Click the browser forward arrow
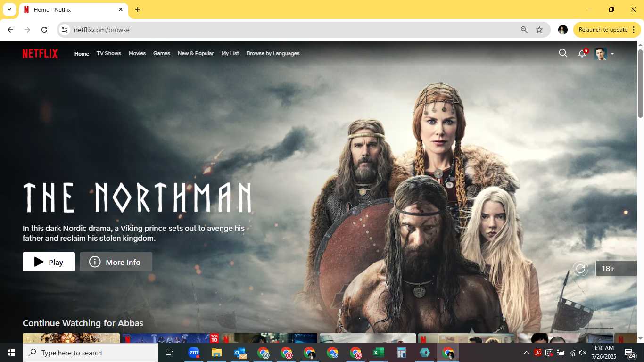 pyautogui.click(x=27, y=30)
